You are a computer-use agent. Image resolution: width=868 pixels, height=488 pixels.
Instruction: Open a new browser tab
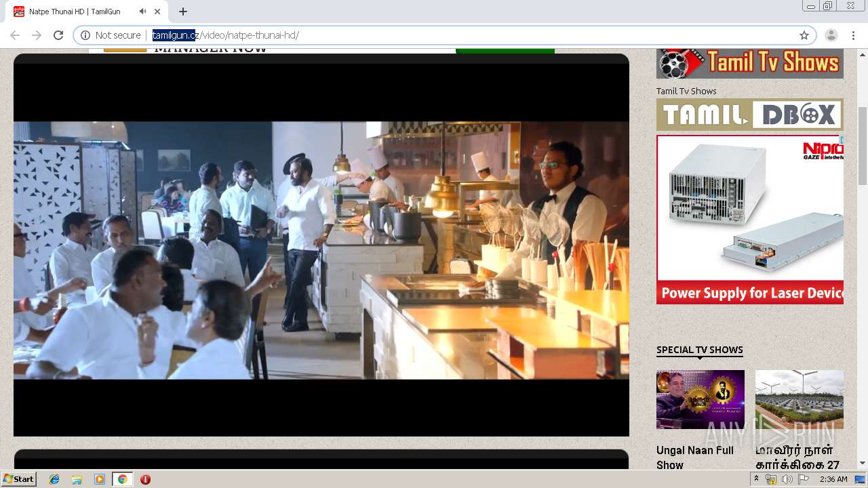183,12
